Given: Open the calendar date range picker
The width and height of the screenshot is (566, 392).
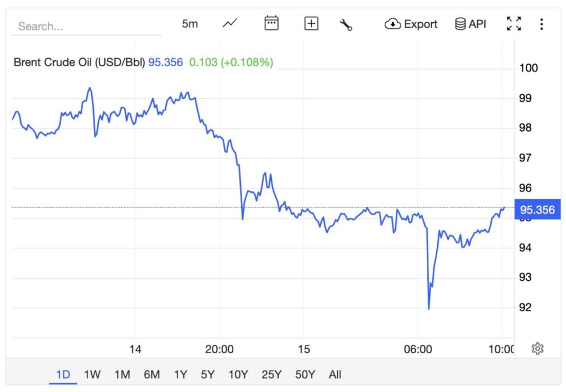Looking at the screenshot, I should (x=271, y=24).
